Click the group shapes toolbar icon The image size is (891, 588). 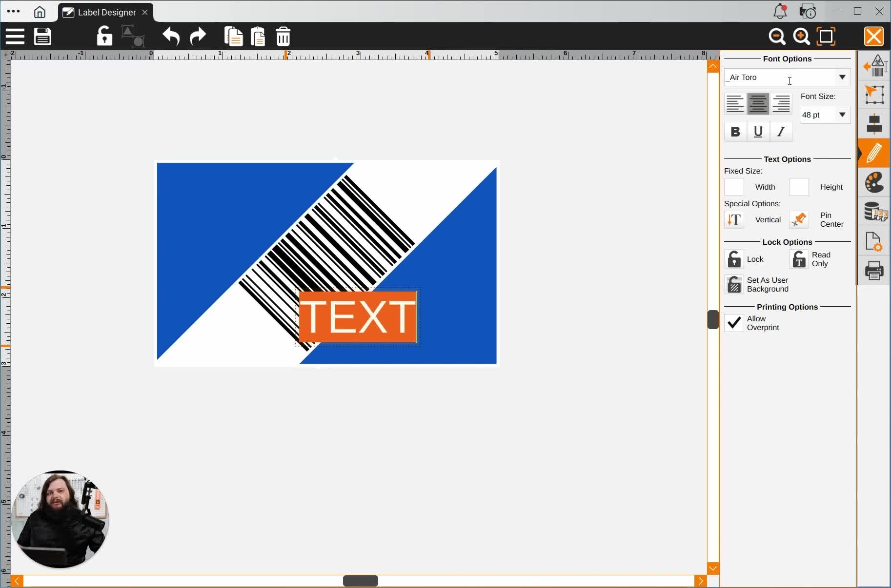pos(132,37)
